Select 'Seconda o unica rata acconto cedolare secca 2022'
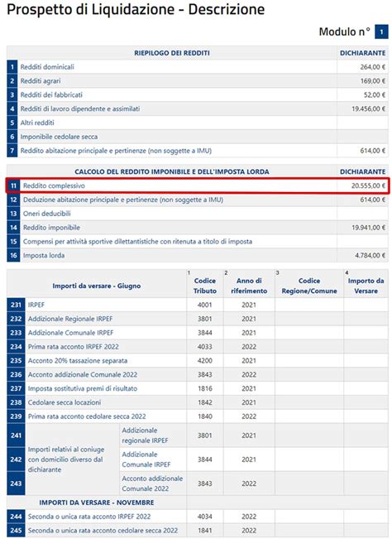This screenshot has width=392, height=539. click(103, 531)
